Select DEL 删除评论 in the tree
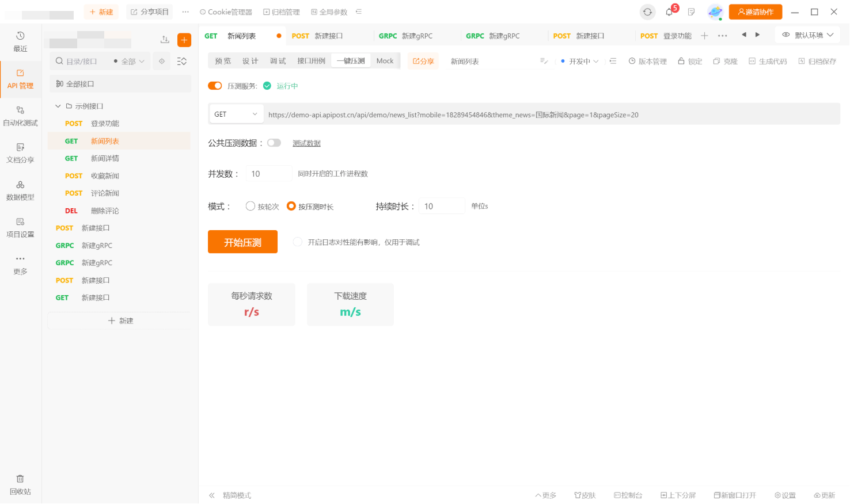850x504 pixels. (x=119, y=211)
